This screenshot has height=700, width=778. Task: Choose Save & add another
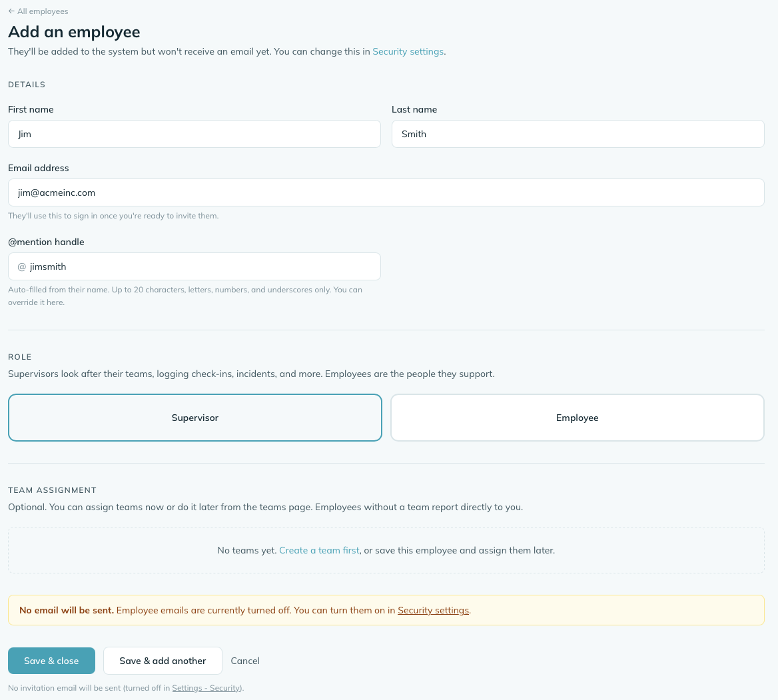pos(163,661)
